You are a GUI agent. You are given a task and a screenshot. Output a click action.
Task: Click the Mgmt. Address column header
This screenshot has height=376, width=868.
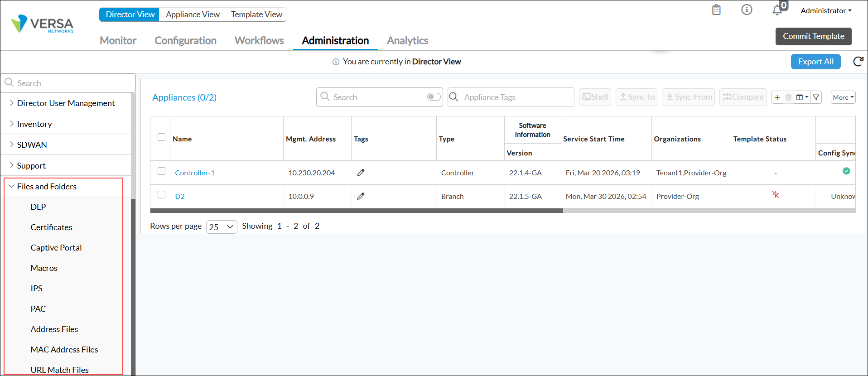311,139
